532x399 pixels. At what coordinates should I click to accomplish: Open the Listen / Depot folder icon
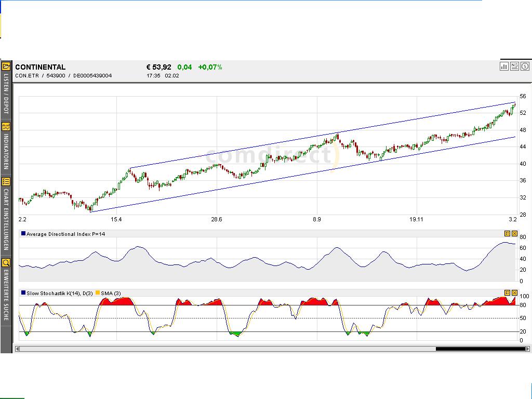6,66
